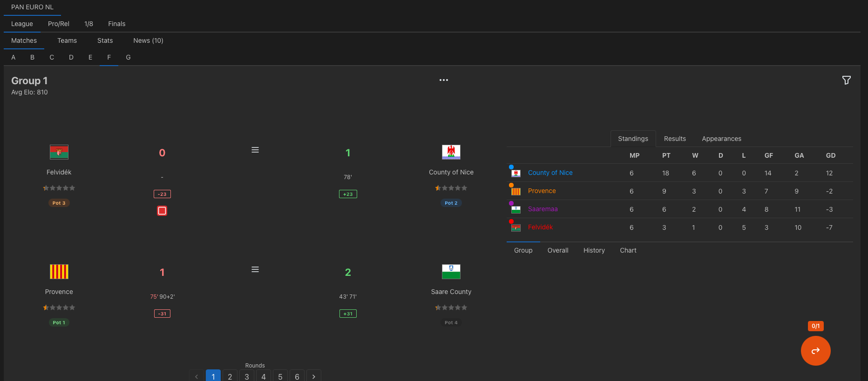
Task: Select league division G tab
Action: (x=129, y=57)
